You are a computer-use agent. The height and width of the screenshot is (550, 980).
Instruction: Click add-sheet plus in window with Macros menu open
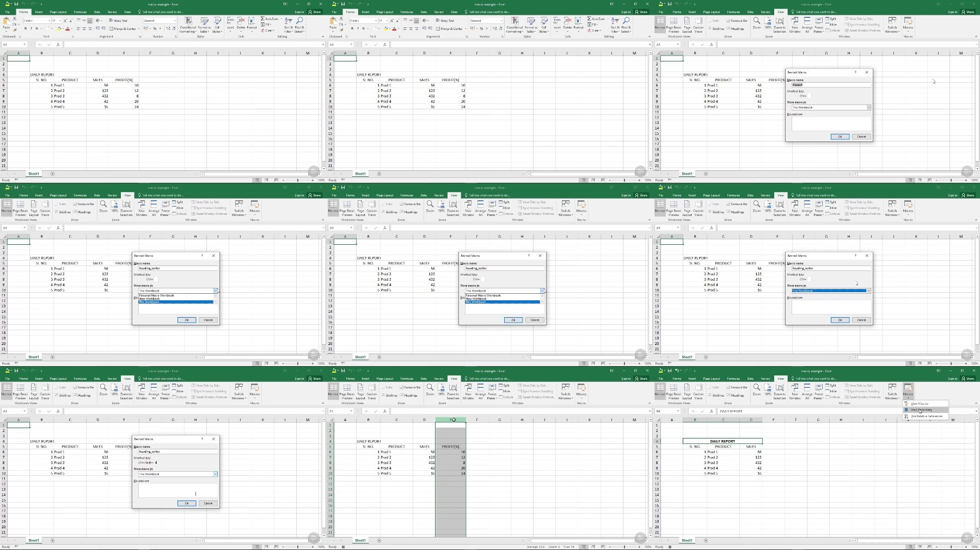coord(706,540)
